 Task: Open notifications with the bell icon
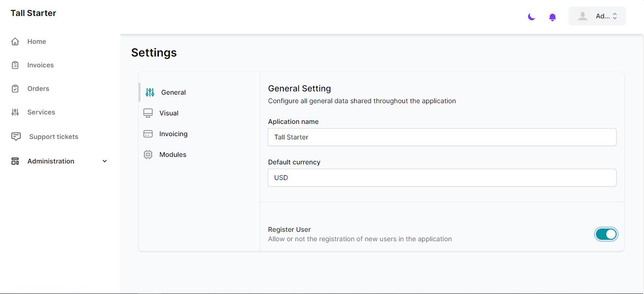point(553,17)
